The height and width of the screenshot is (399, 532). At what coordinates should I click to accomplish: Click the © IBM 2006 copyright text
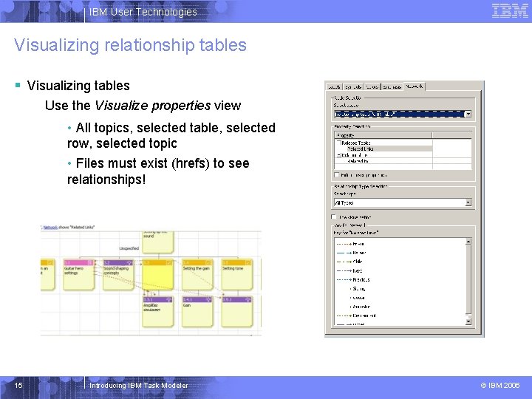pos(500,385)
